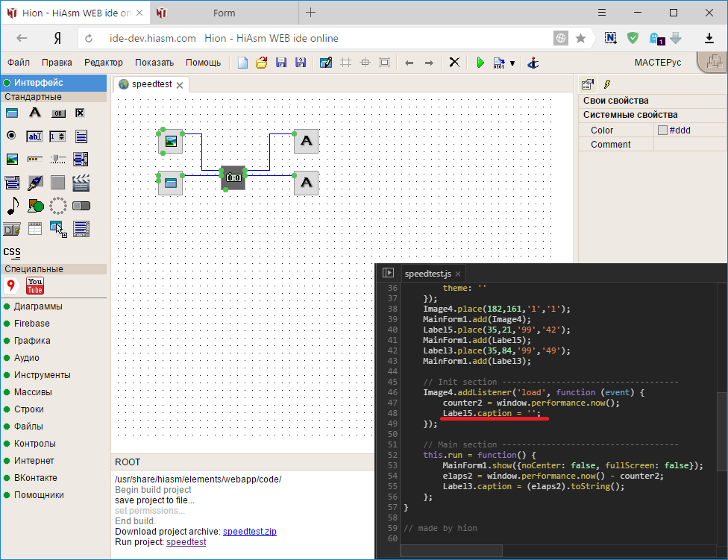The image size is (728, 560).
Task: Select the CSS element in the palette
Action: [x=12, y=252]
